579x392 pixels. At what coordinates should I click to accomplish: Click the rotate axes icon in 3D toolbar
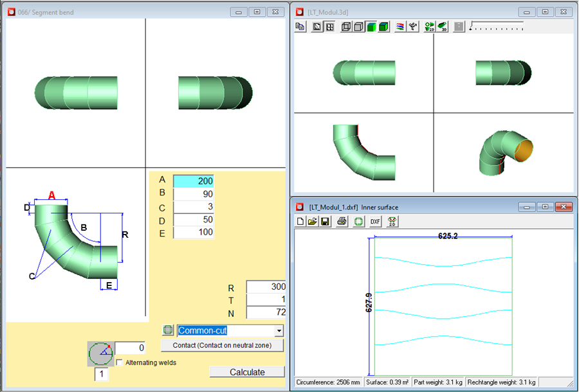[x=413, y=26]
